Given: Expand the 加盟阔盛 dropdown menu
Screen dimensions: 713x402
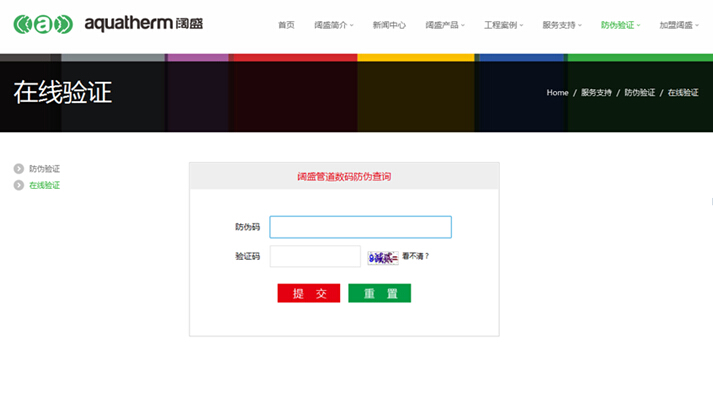Looking at the screenshot, I should (679, 25).
